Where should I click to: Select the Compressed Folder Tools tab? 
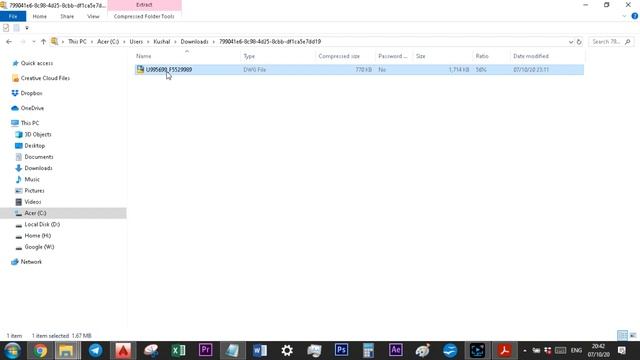[144, 16]
